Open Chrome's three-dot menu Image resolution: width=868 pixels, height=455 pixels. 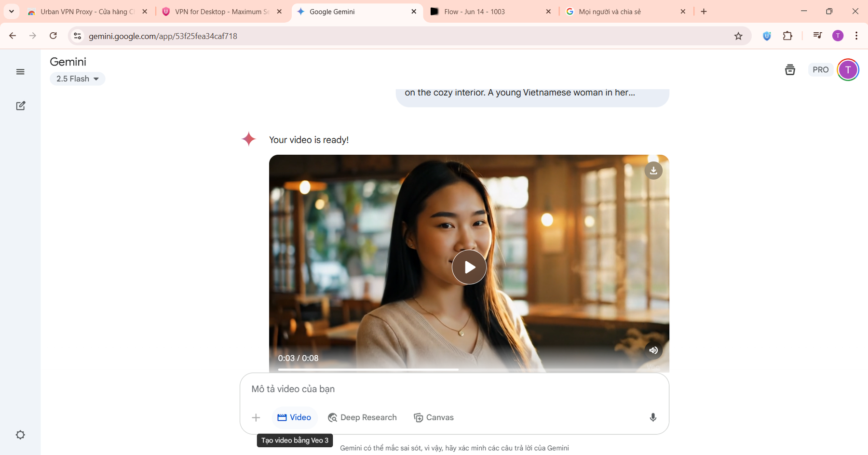tap(856, 36)
